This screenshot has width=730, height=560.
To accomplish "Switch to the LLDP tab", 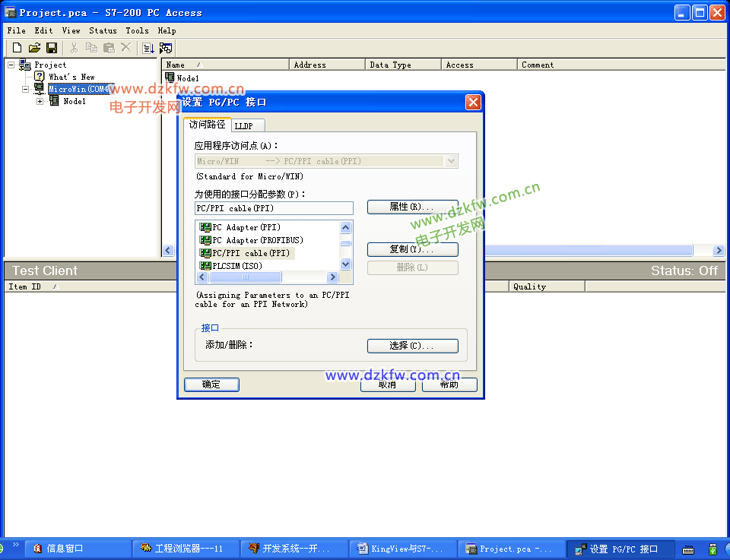I will coord(244,125).
